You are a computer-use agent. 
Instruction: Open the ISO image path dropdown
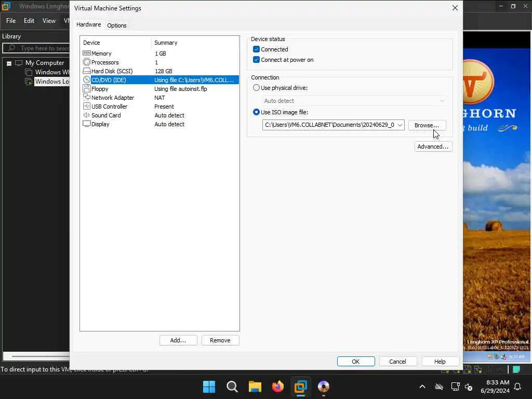coord(400,125)
